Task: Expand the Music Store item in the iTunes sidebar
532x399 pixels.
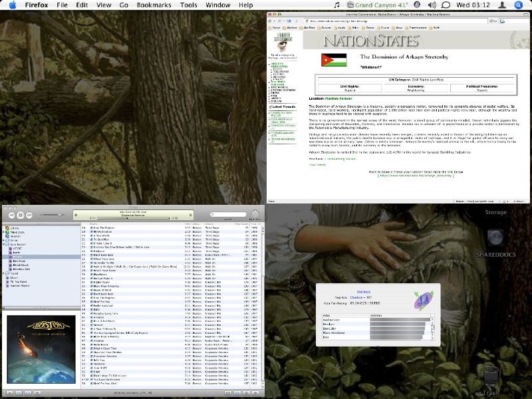Action: (x=5, y=232)
